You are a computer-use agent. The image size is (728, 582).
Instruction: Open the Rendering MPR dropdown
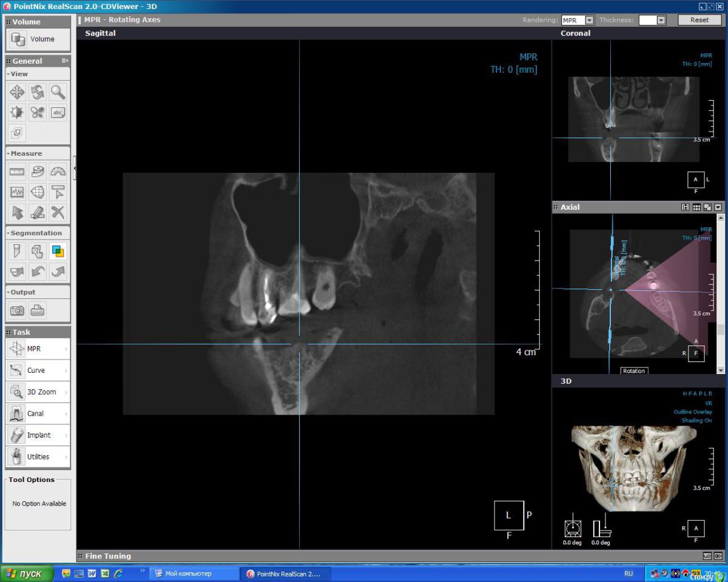pos(588,20)
